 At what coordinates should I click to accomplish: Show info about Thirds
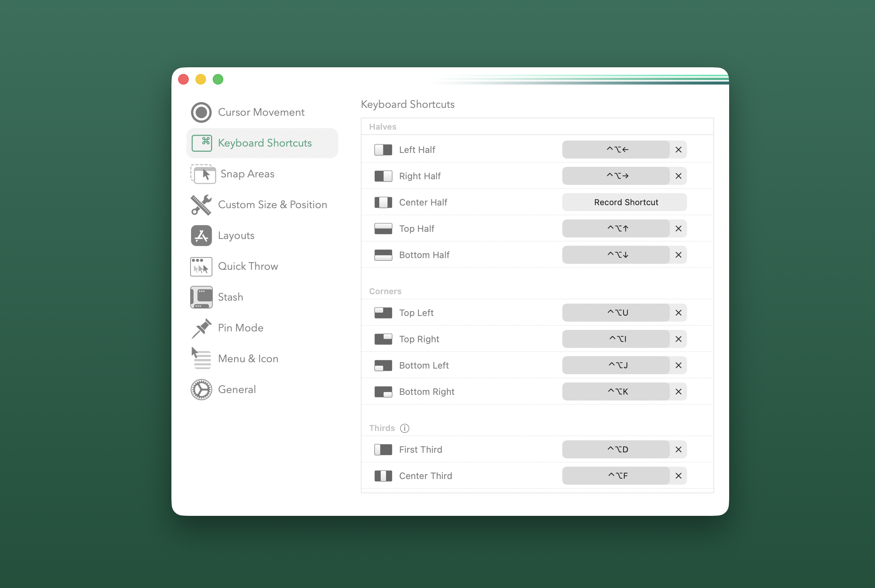[x=404, y=428]
